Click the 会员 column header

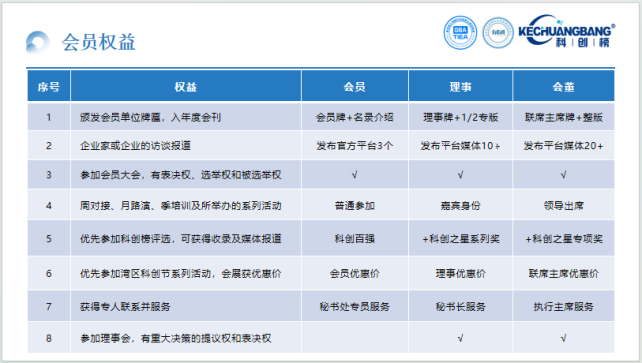(355, 86)
